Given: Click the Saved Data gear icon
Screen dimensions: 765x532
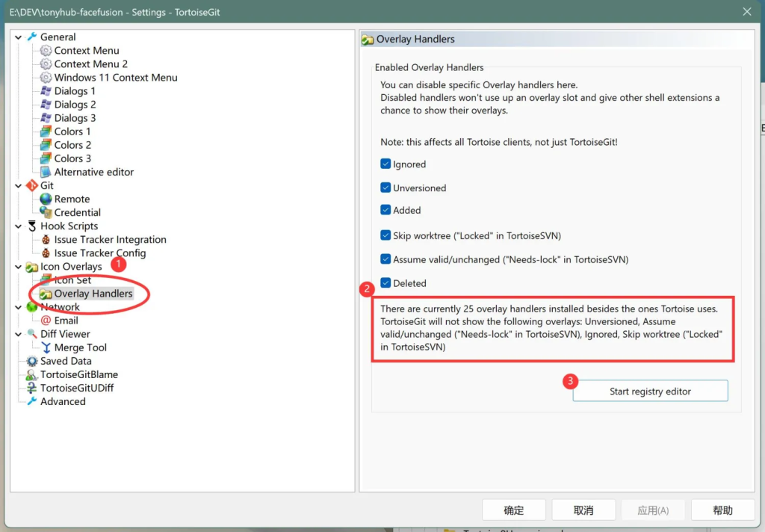Looking at the screenshot, I should click(x=32, y=361).
